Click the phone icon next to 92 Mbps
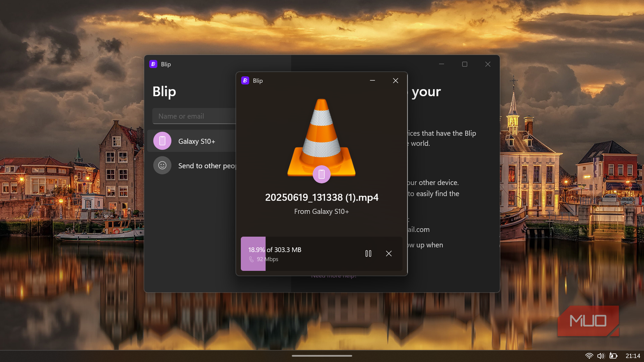 click(x=252, y=259)
